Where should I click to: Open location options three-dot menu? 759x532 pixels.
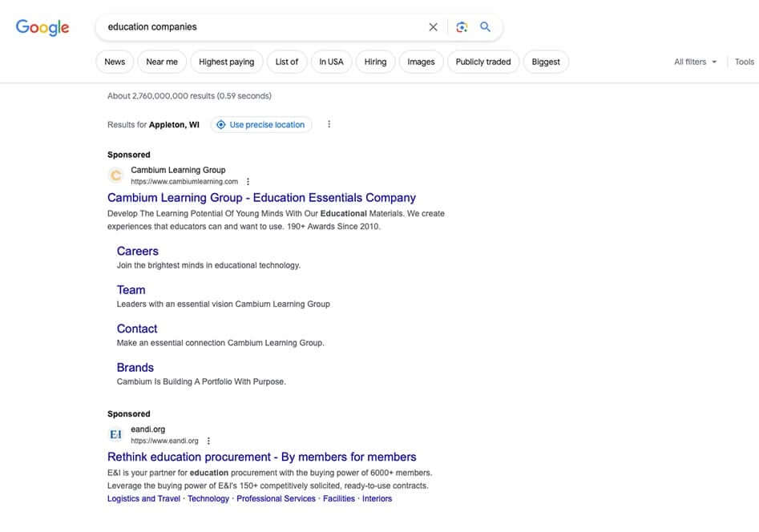click(x=329, y=124)
